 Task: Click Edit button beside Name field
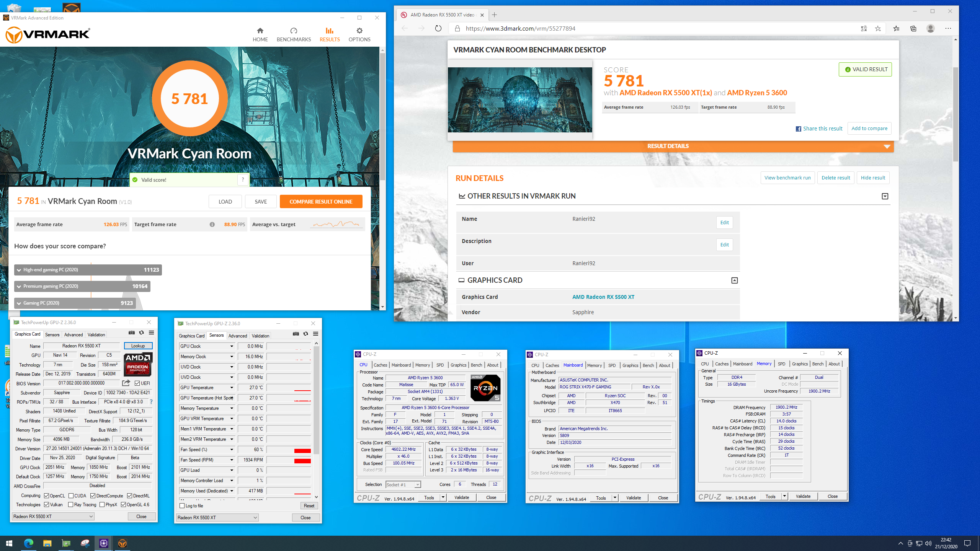click(x=724, y=223)
